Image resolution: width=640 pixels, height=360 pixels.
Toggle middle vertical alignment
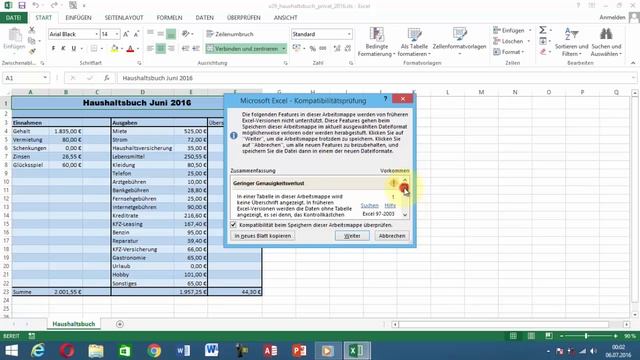161,34
